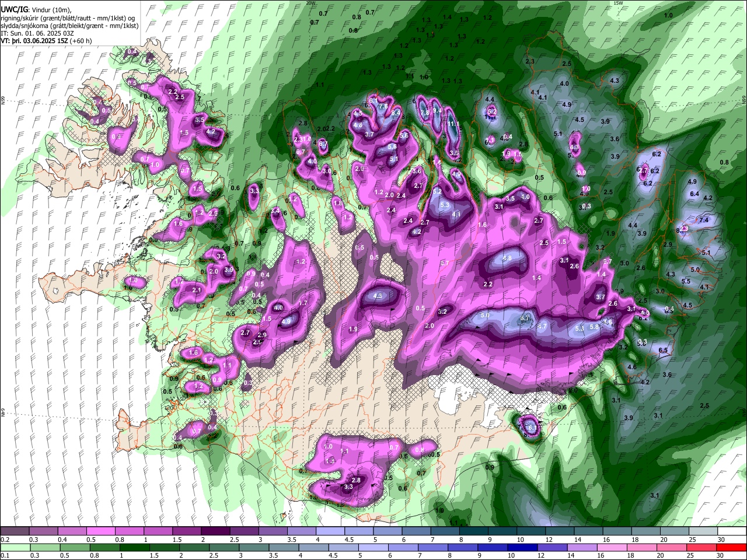Click the 5.8 value on the map
This screenshot has width=747, height=560.
pyautogui.click(x=594, y=327)
